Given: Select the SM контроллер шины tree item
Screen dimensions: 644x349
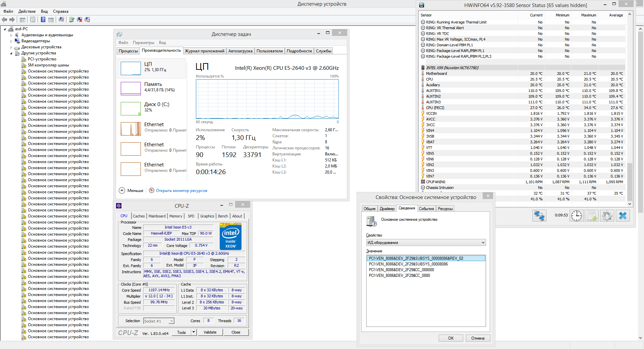Looking at the screenshot, I should point(48,65).
